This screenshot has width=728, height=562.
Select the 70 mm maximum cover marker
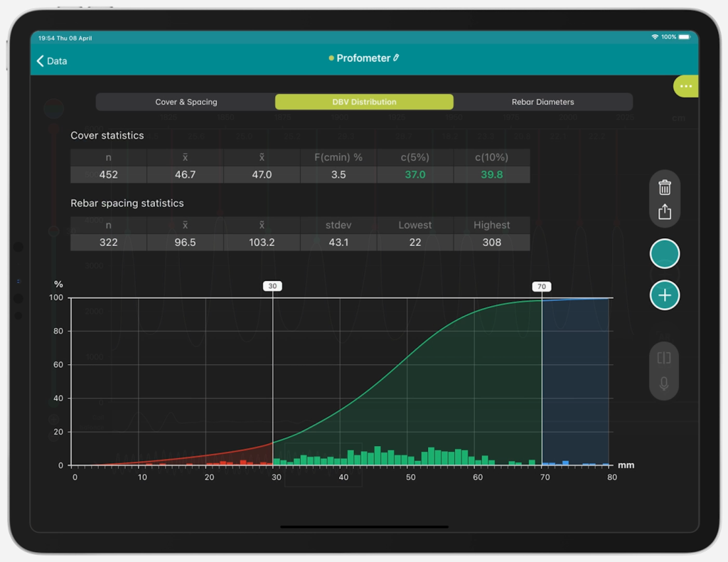[541, 287]
